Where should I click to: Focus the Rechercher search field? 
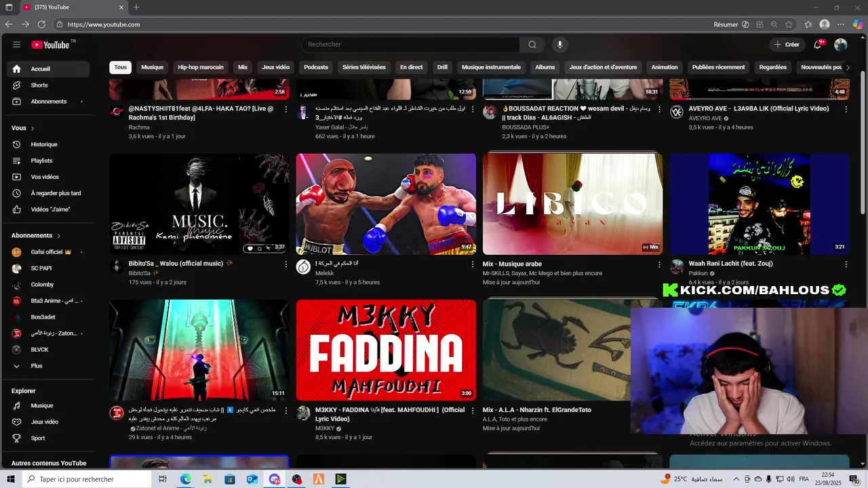tap(410, 45)
